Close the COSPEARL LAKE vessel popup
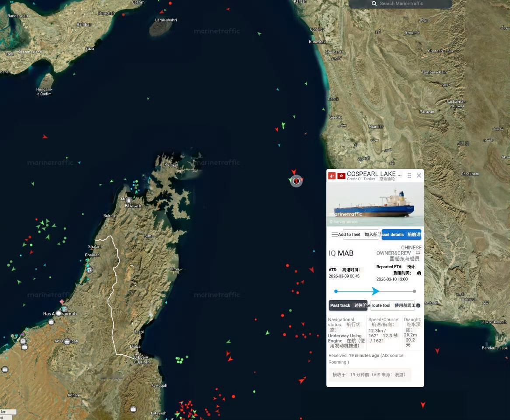 pos(419,176)
